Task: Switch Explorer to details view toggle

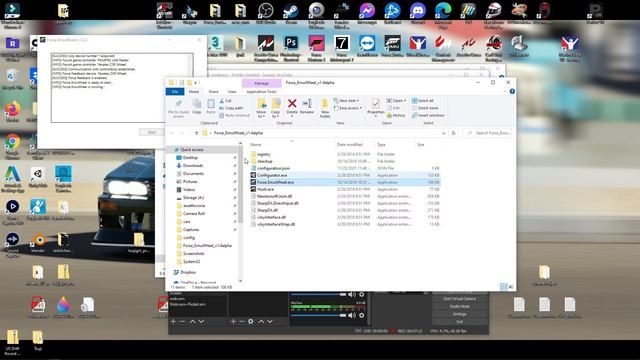Action: (504, 287)
